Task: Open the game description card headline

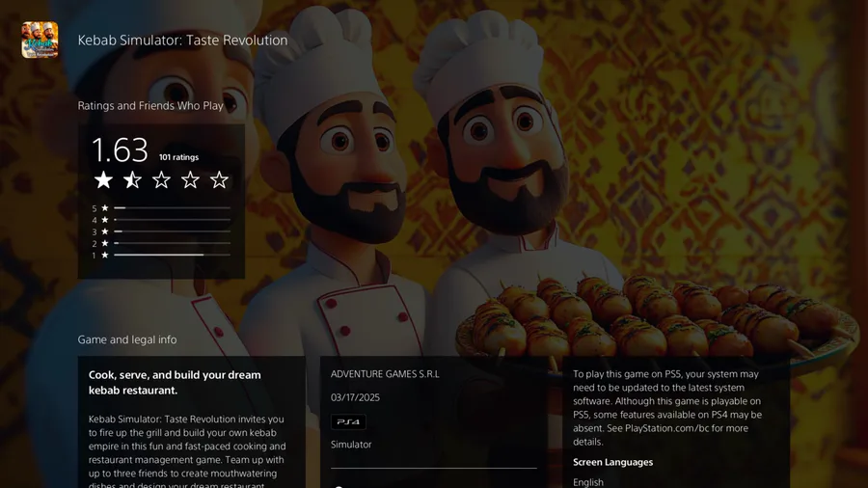Action: point(175,382)
